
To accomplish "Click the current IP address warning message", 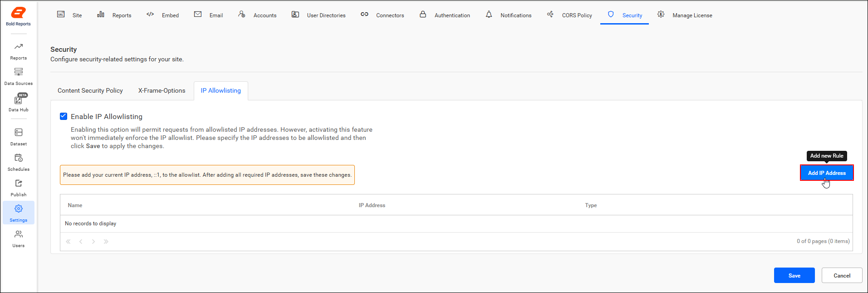I will click(x=207, y=175).
